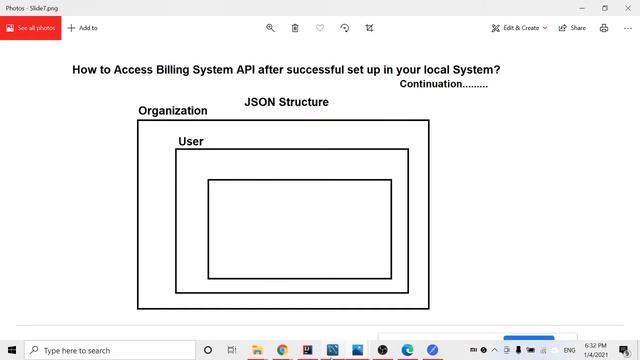Image resolution: width=640 pixels, height=360 pixels.
Task: Open MySQL Workbench taskbar icon
Action: coord(333,350)
